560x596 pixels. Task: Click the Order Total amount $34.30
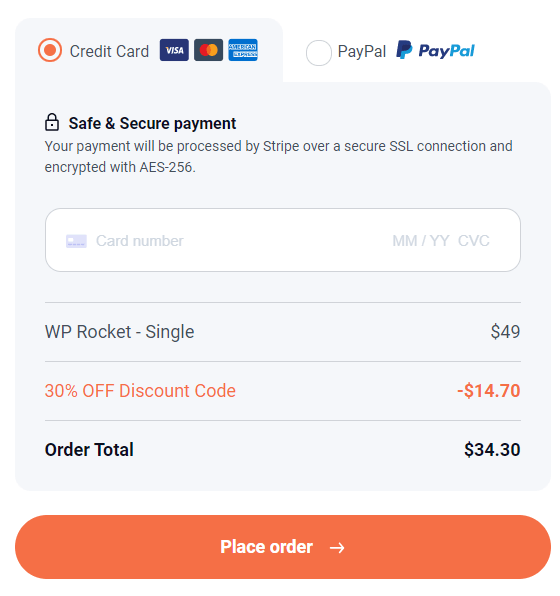coord(492,450)
